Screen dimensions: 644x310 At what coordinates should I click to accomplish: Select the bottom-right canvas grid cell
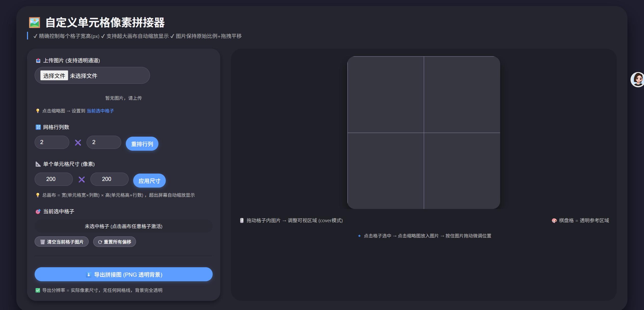click(462, 171)
